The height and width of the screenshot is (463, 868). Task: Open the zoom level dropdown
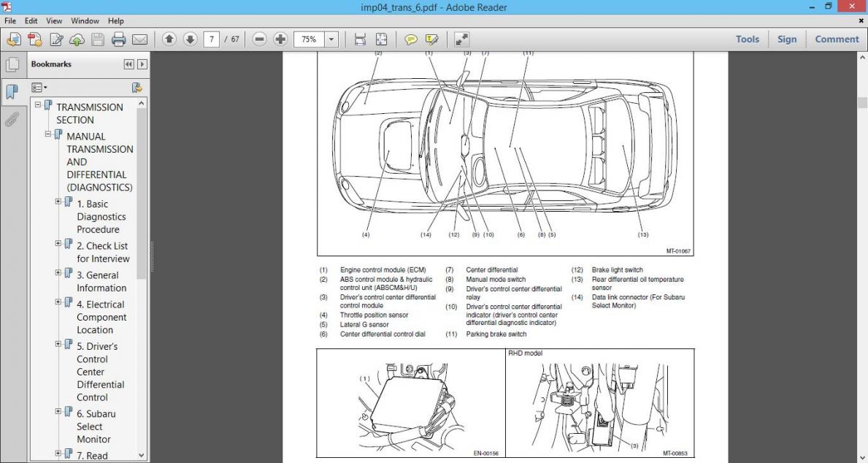point(331,39)
